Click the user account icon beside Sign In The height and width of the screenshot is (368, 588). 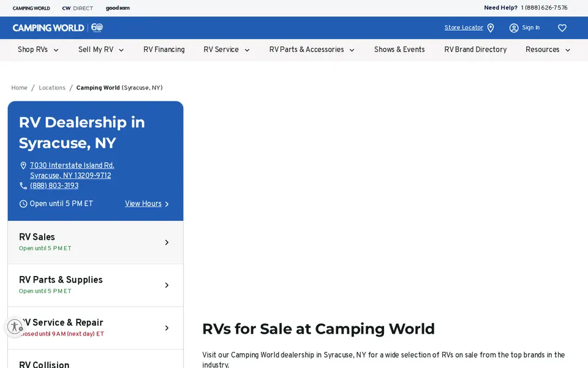pos(514,28)
